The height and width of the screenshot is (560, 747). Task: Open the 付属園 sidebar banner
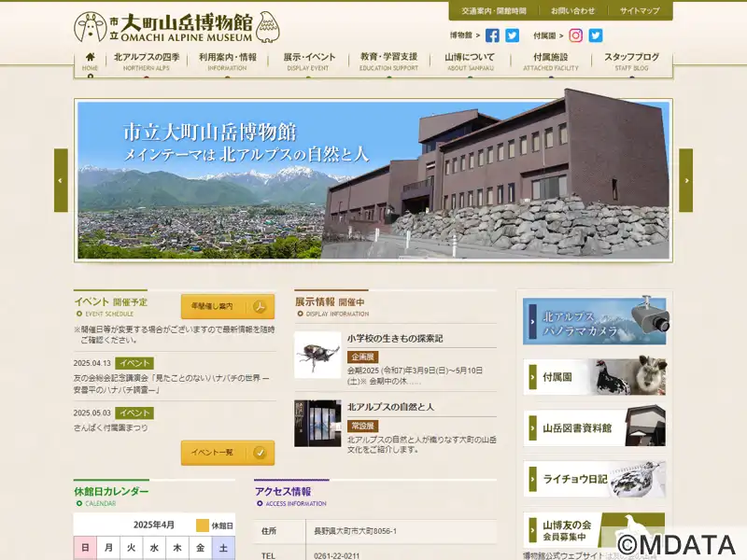pyautogui.click(x=595, y=377)
